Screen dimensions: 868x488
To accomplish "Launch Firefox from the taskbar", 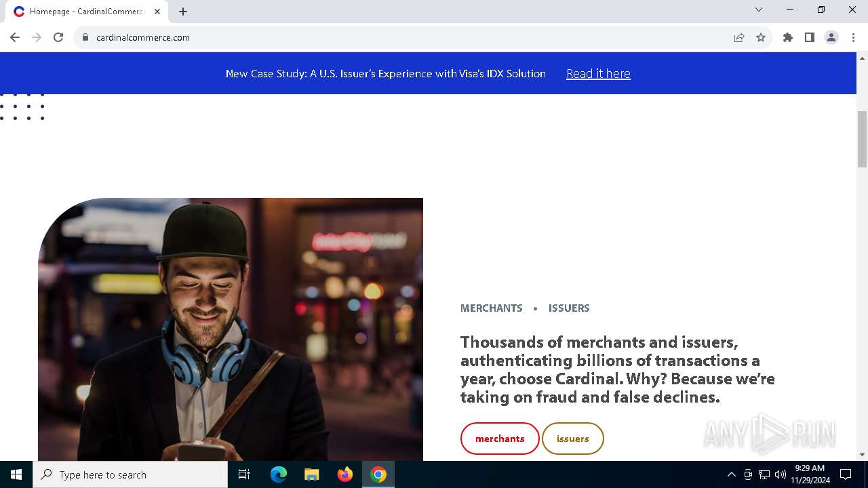I will pos(345,474).
